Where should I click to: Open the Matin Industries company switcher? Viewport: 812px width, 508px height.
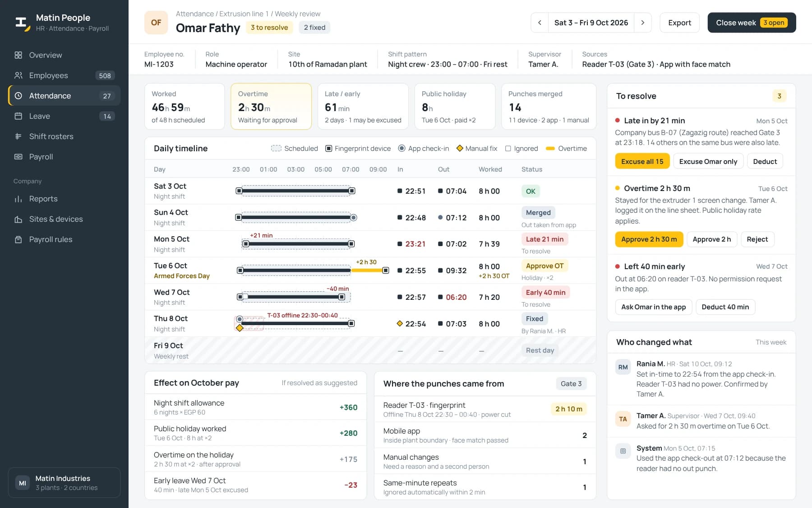point(64,483)
